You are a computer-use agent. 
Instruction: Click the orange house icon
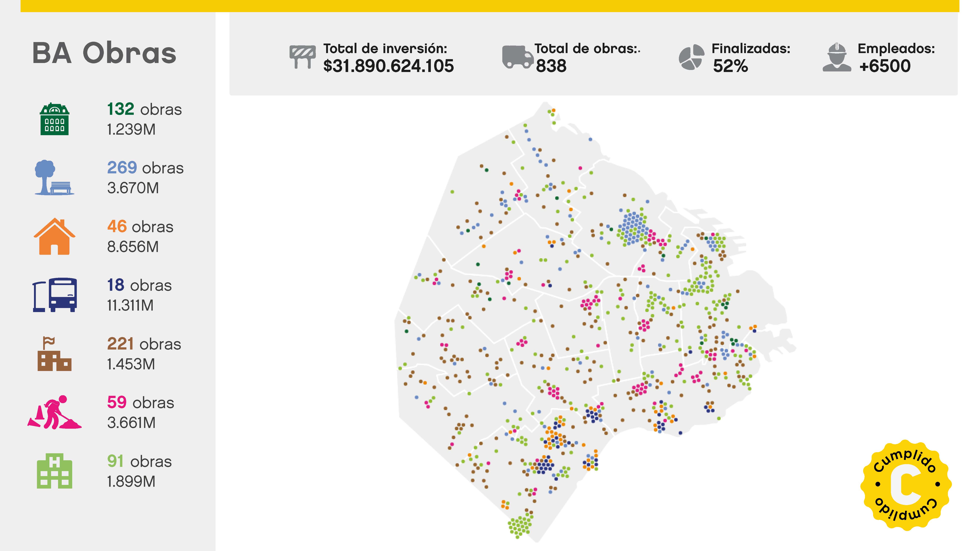coord(54,236)
